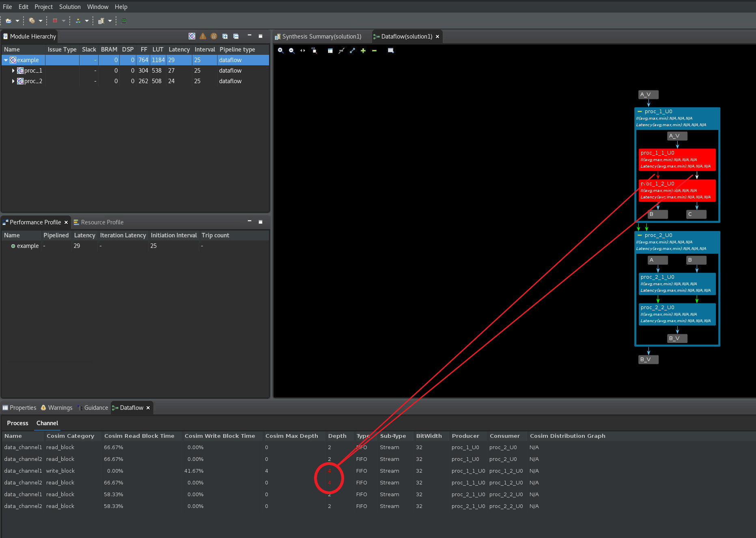Open the File menu

click(x=7, y=7)
